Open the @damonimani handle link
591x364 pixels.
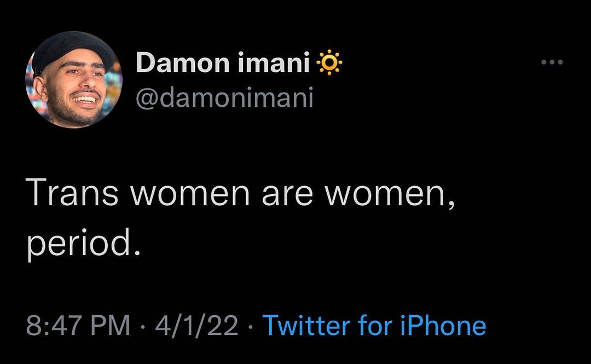(x=224, y=98)
